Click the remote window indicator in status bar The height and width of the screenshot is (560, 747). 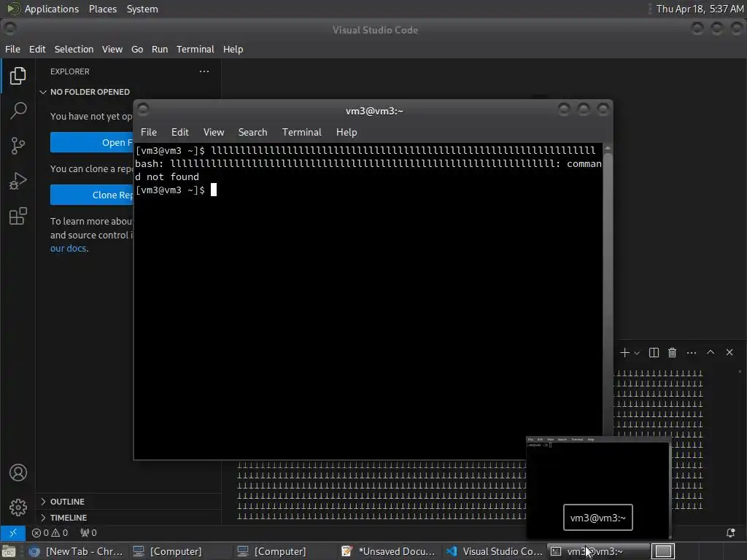pyautogui.click(x=13, y=532)
